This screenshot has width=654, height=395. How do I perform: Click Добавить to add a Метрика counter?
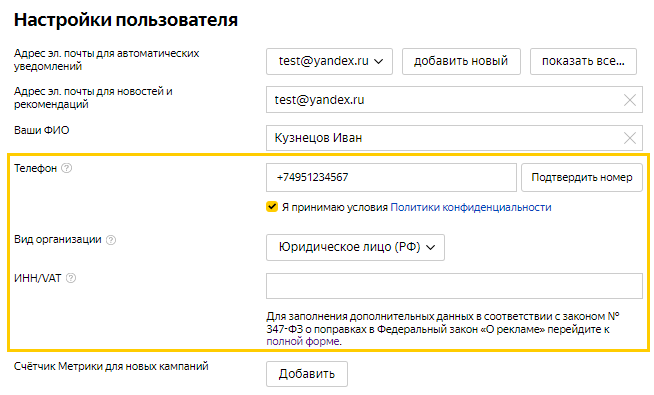307,374
